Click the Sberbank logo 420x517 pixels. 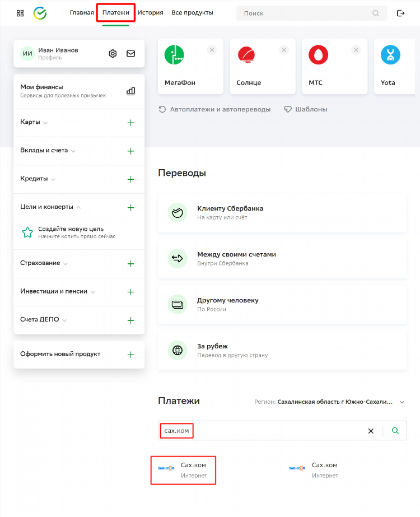[40, 13]
